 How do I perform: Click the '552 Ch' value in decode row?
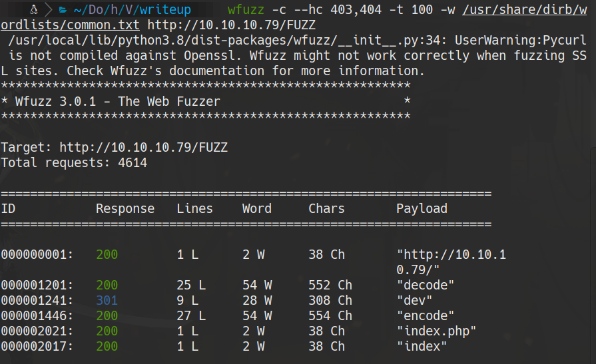pyautogui.click(x=330, y=285)
